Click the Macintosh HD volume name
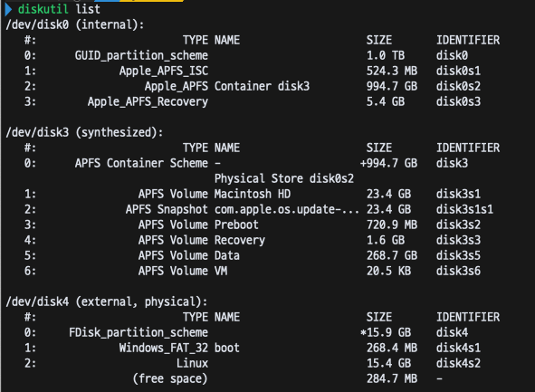 [x=253, y=194]
